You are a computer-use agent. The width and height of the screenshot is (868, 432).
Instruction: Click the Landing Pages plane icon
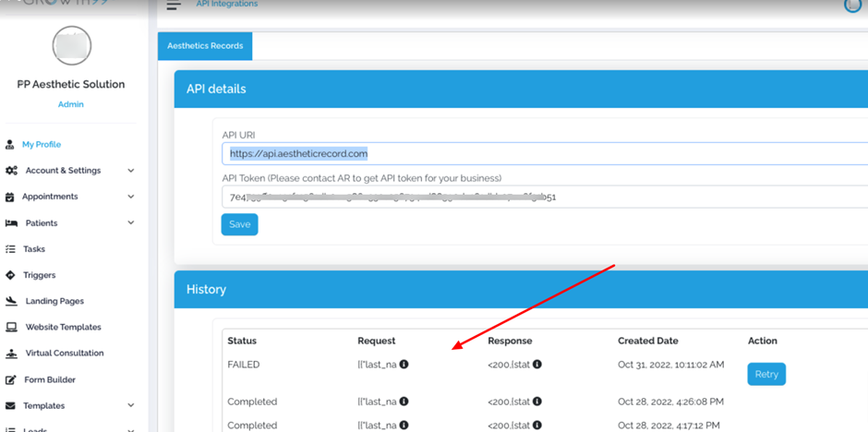coord(11,301)
